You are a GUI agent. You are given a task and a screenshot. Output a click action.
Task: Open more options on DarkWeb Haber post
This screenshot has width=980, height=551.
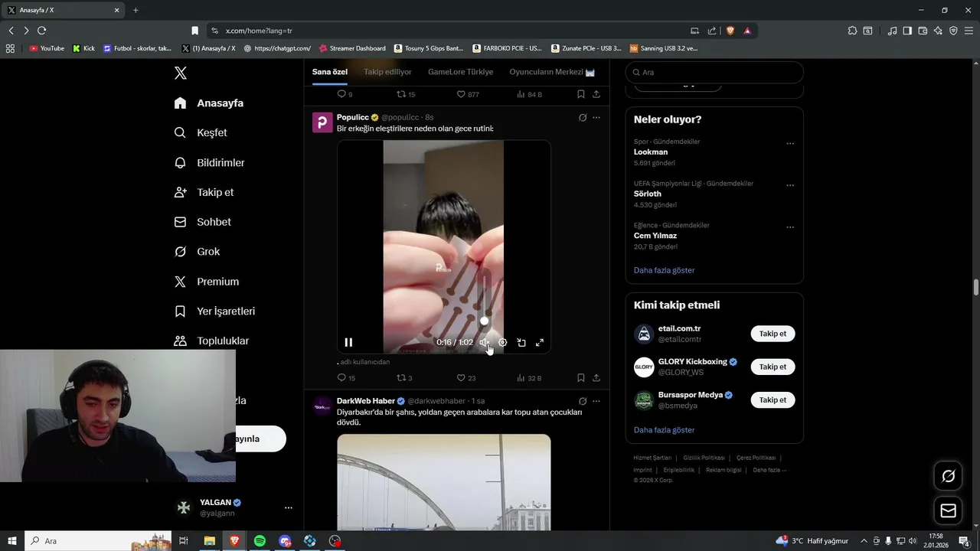[x=596, y=401]
